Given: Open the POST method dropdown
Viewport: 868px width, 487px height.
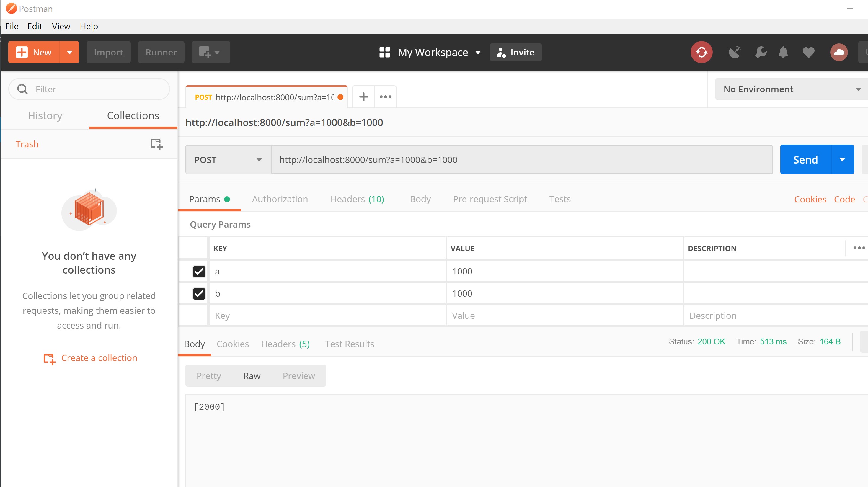Looking at the screenshot, I should [x=228, y=159].
